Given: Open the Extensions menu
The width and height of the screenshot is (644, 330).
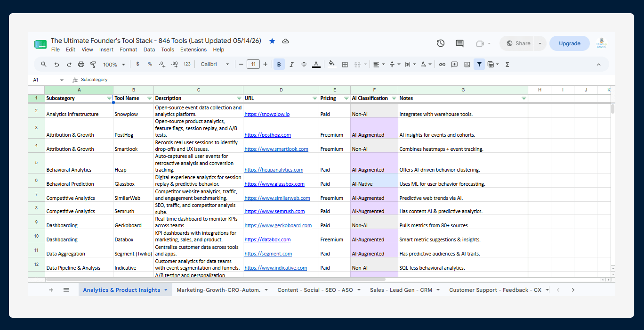Looking at the screenshot, I should (x=193, y=49).
